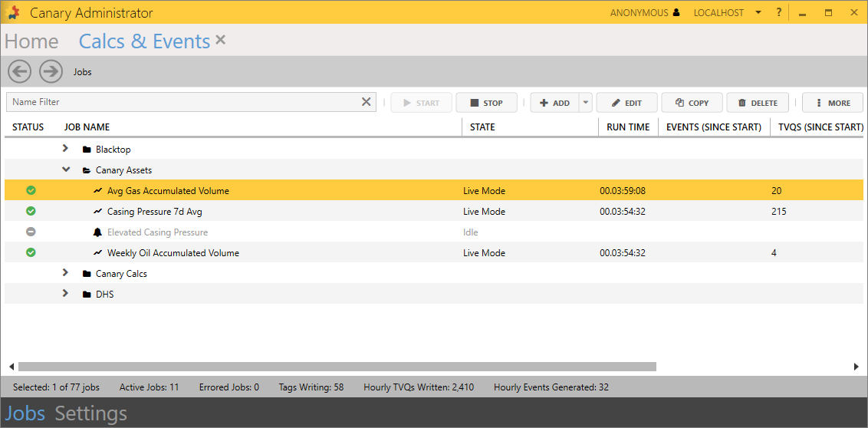The width and height of the screenshot is (868, 428).
Task: Click the horizontal scrollbar thumb
Action: (x=337, y=367)
